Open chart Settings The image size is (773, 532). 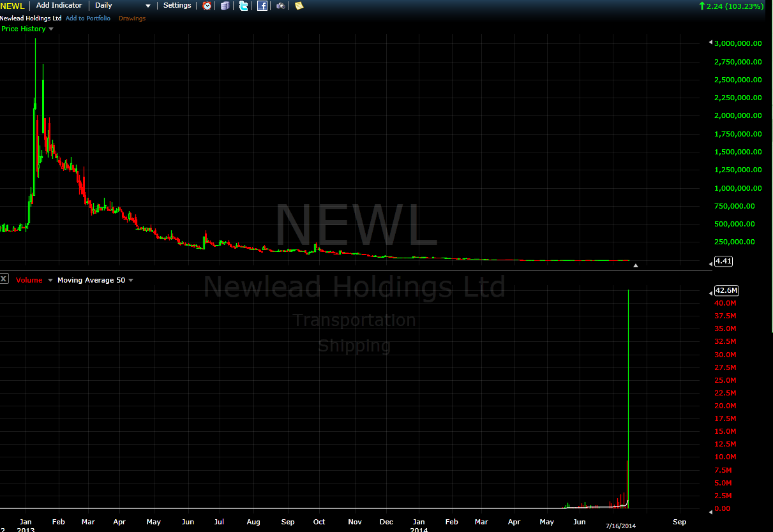coord(177,5)
